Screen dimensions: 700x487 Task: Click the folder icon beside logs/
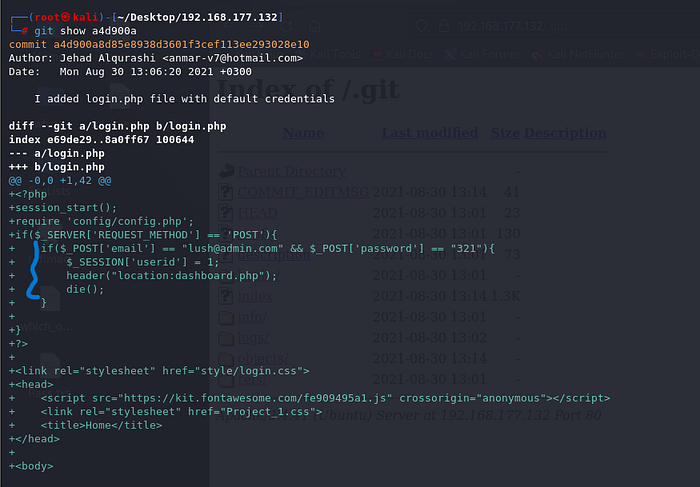[x=226, y=338]
